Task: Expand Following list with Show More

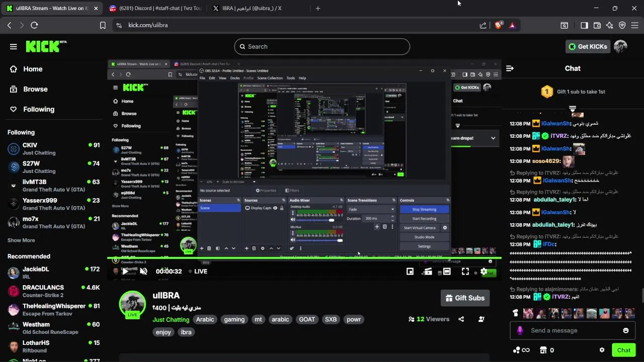Action: [x=21, y=240]
